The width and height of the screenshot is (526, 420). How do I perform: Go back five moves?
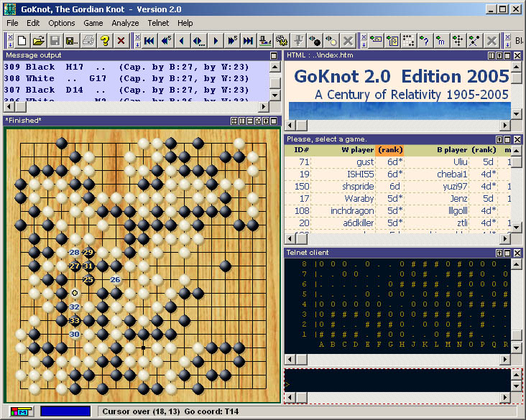coord(166,41)
